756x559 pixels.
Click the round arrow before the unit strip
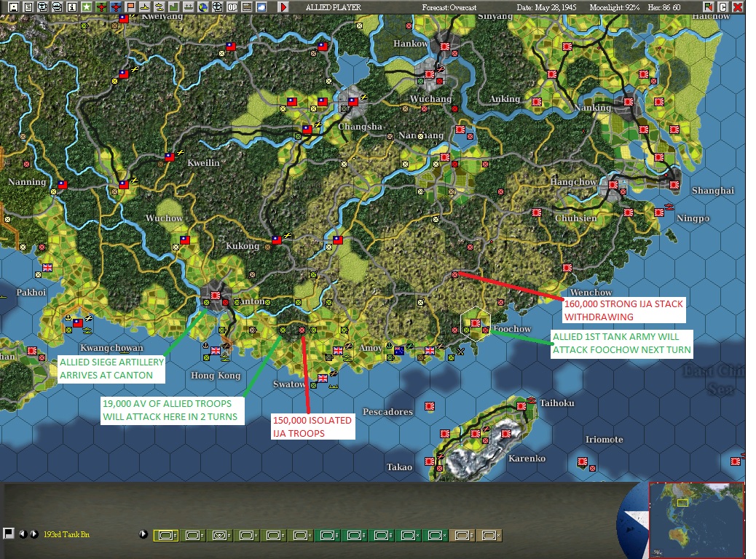pyautogui.click(x=143, y=534)
